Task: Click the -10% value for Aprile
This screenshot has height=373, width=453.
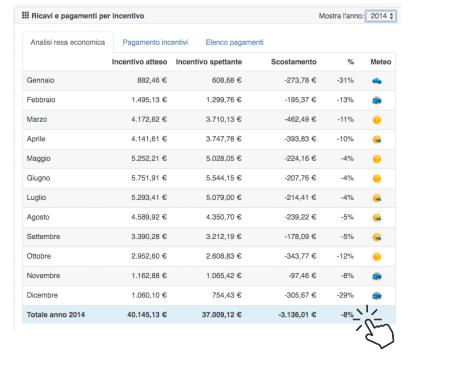Action: pyautogui.click(x=345, y=139)
